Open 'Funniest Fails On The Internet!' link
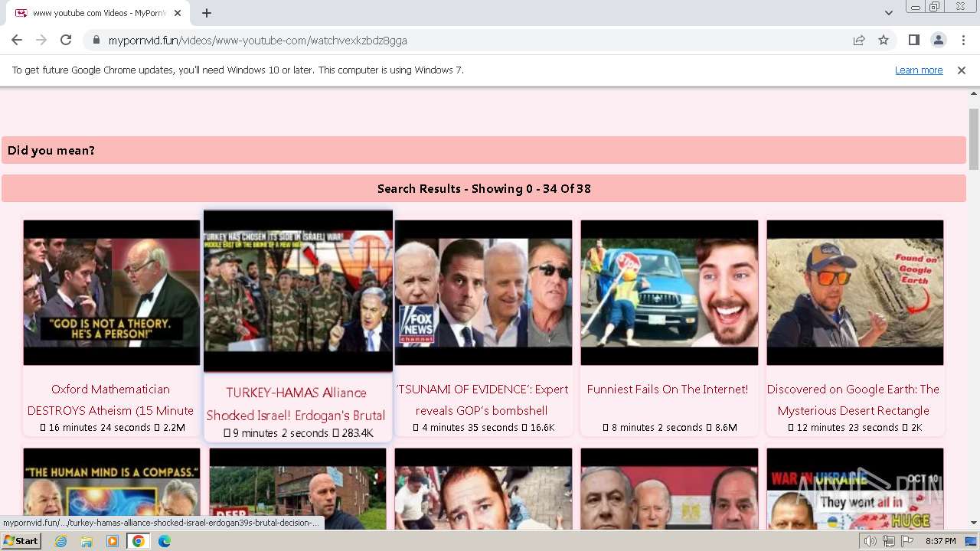This screenshot has width=980, height=551. (668, 390)
